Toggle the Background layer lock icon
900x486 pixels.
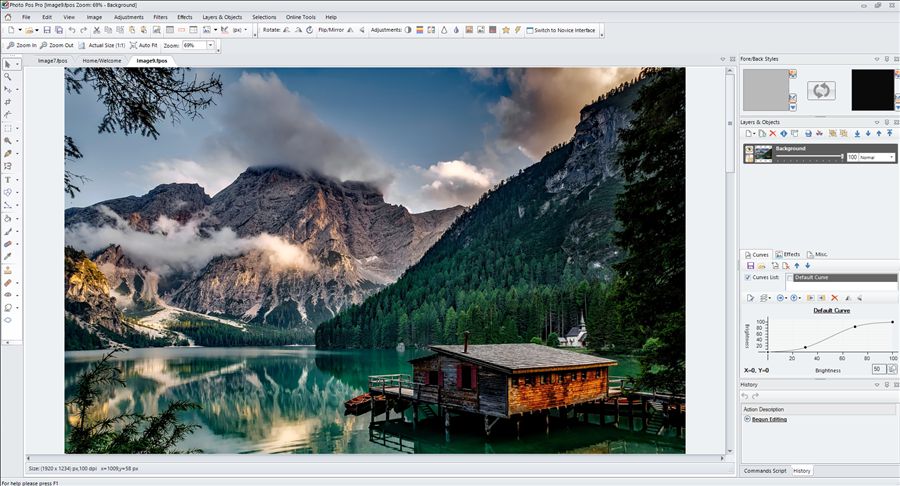[749, 157]
